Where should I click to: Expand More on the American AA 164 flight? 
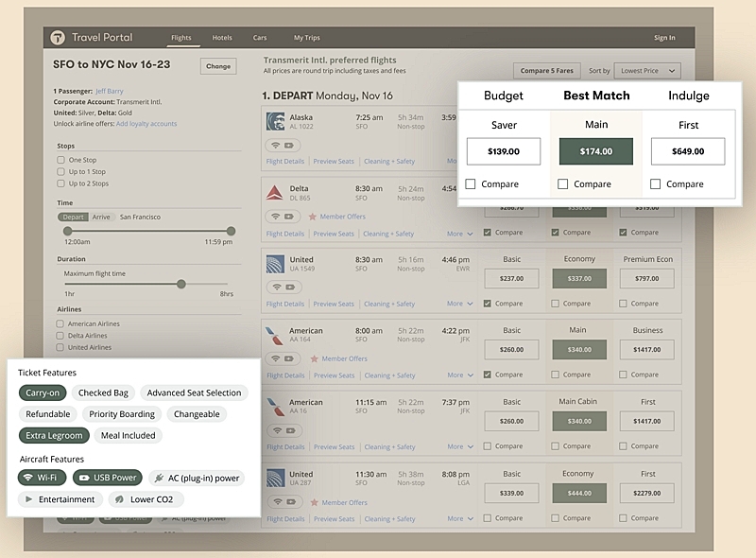[x=460, y=375]
